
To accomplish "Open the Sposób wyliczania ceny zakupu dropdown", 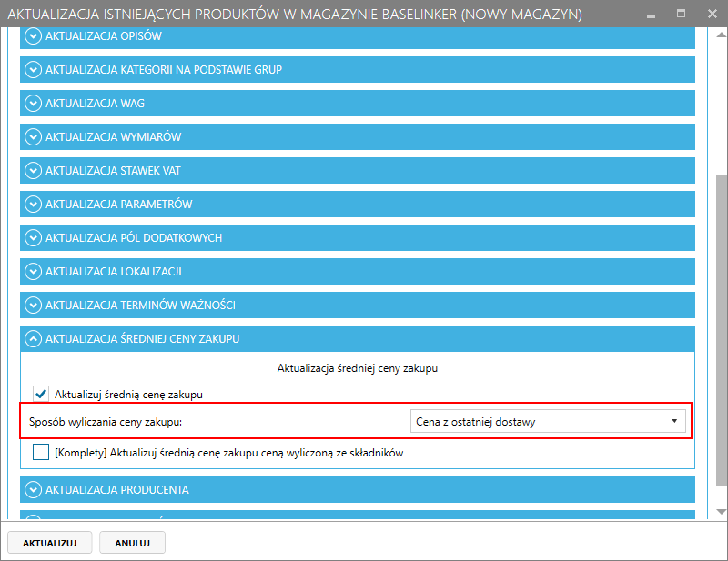I will pos(548,421).
